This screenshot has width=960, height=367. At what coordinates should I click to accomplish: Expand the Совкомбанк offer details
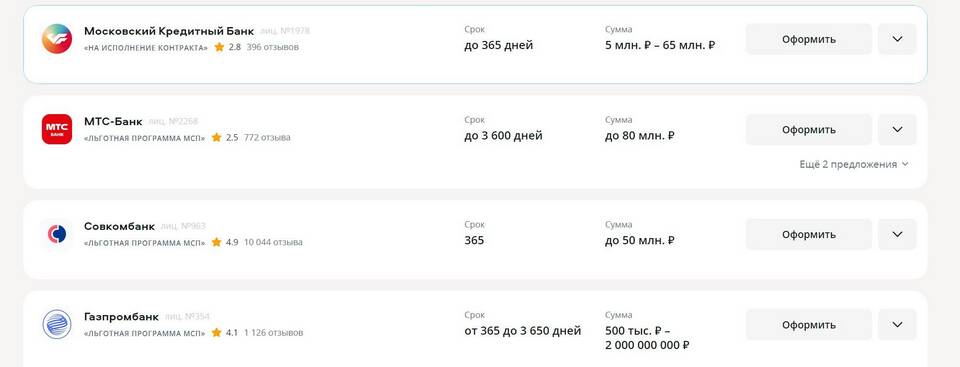click(x=897, y=234)
